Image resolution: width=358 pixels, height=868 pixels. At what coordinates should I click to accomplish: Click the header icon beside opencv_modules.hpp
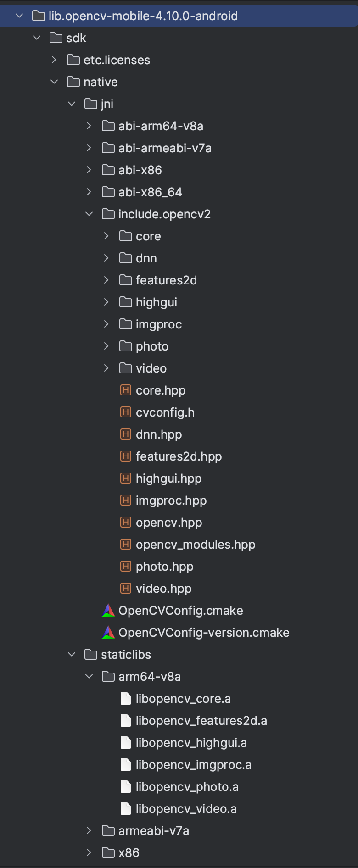click(x=126, y=544)
